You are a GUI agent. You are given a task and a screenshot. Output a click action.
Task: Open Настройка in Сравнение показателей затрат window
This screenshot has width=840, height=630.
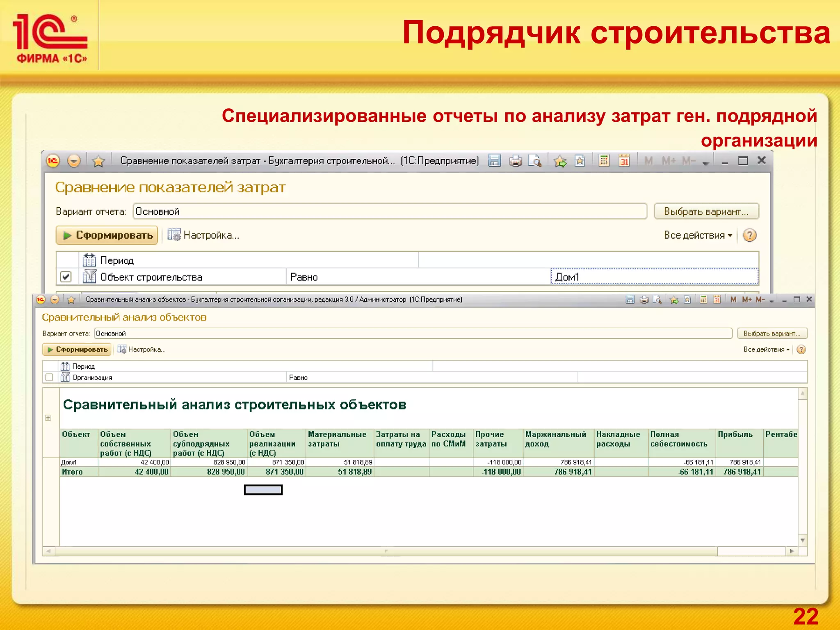click(203, 235)
